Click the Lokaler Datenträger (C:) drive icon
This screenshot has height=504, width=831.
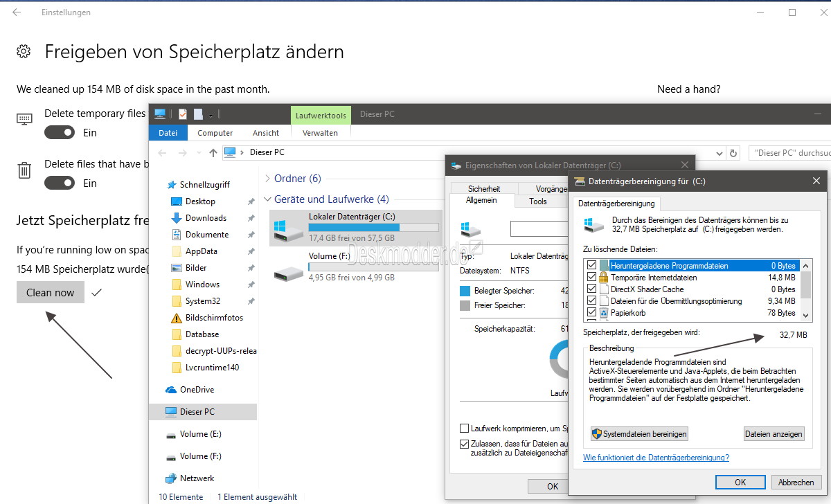[288, 228]
